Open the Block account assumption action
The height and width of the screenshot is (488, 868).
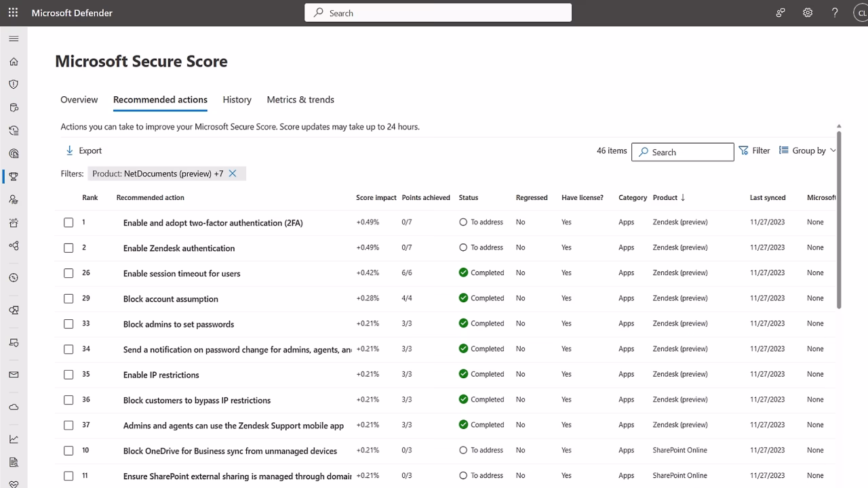tap(171, 299)
